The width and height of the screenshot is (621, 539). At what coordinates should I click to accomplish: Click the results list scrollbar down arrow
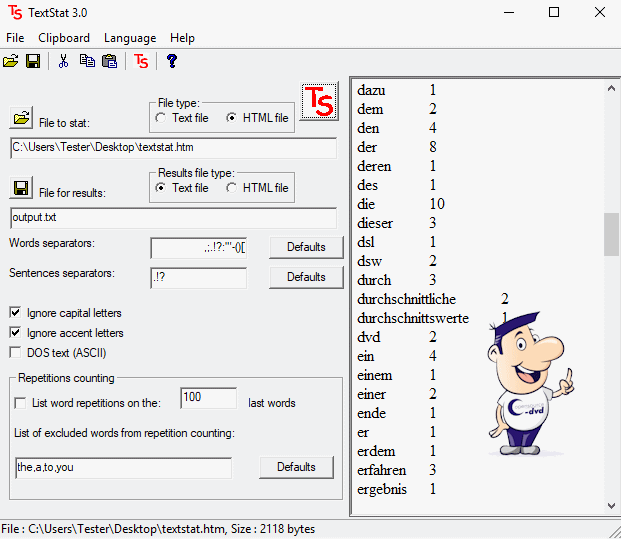pos(611,506)
